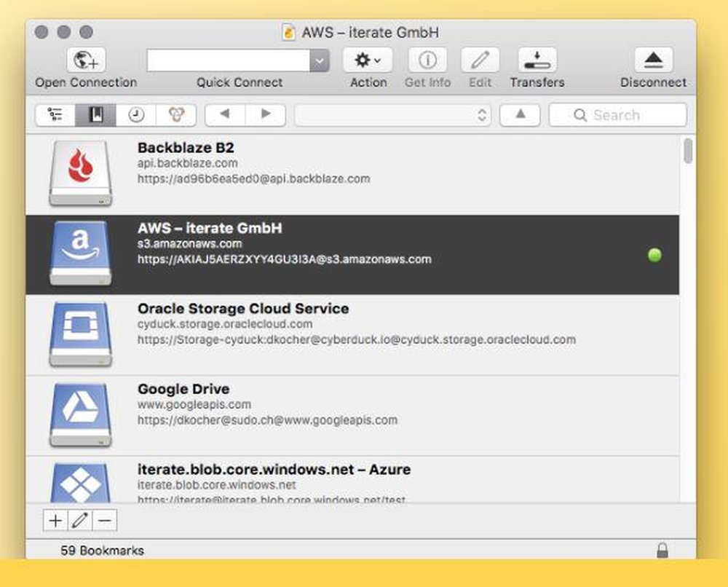728x587 pixels.
Task: Click the Get Info toolbar icon
Action: point(427,60)
